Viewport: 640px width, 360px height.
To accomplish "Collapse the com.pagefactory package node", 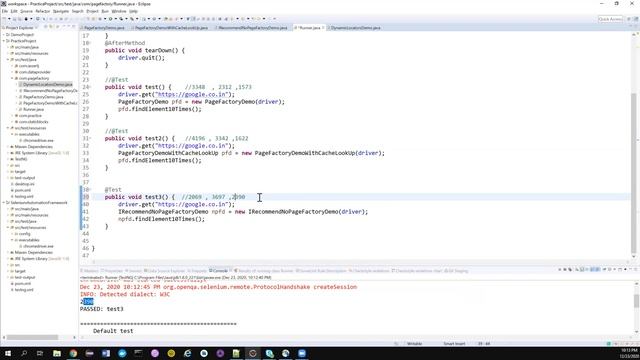I will point(12,78).
